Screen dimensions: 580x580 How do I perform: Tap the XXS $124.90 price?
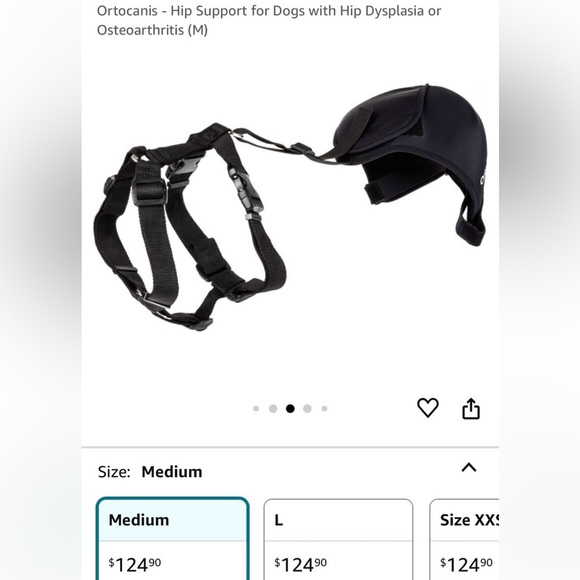[x=466, y=564]
